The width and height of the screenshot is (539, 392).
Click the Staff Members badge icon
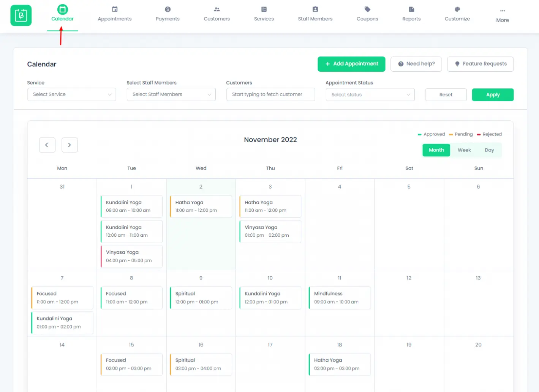coord(315,9)
